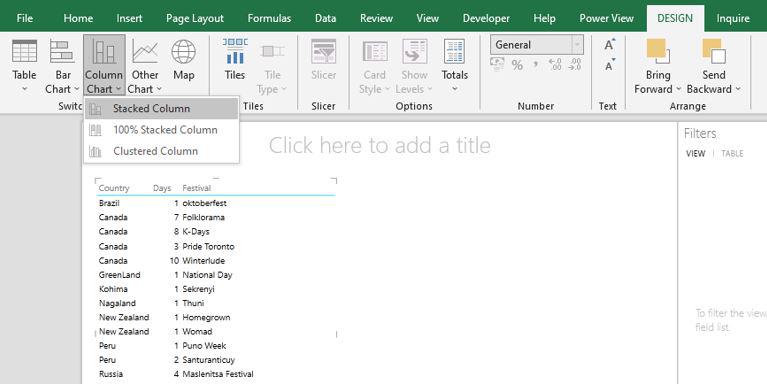
Task: Apply percent number format
Action: (x=517, y=65)
